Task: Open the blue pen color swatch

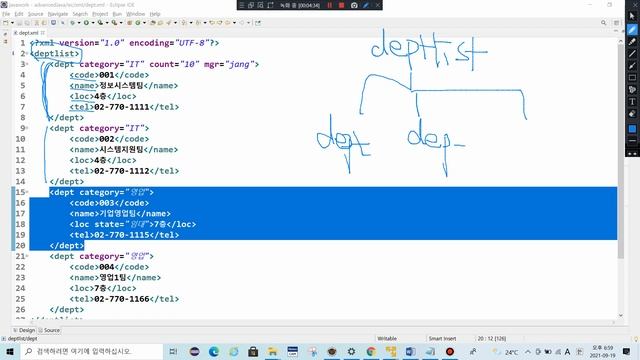Action: point(632,129)
